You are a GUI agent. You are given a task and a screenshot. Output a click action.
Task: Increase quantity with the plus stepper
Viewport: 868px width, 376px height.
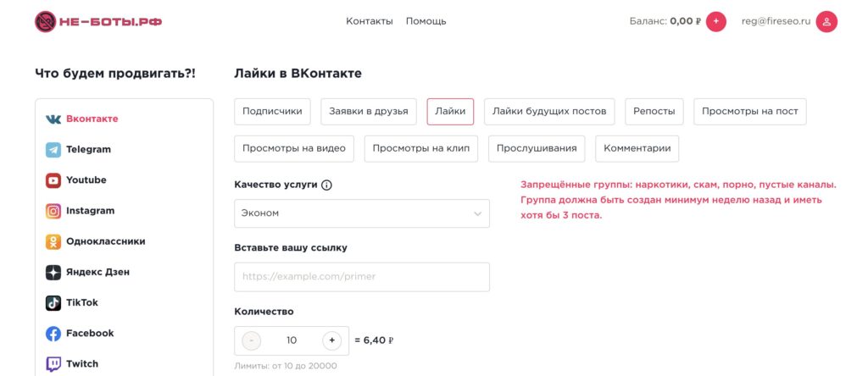[332, 340]
